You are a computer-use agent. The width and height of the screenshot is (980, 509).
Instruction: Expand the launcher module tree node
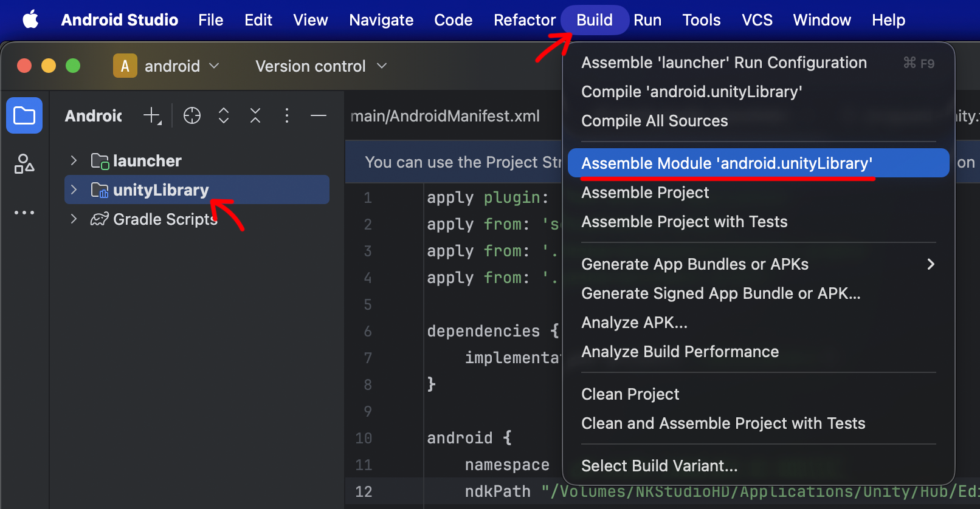pos(74,160)
